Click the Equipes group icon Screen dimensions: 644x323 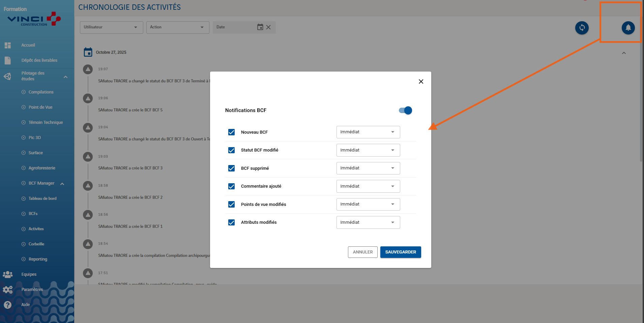(8, 274)
